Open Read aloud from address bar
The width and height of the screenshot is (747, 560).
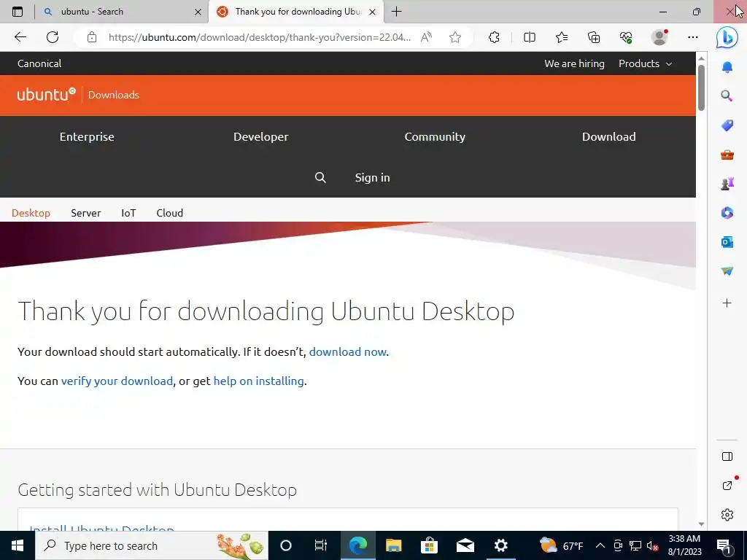point(426,37)
